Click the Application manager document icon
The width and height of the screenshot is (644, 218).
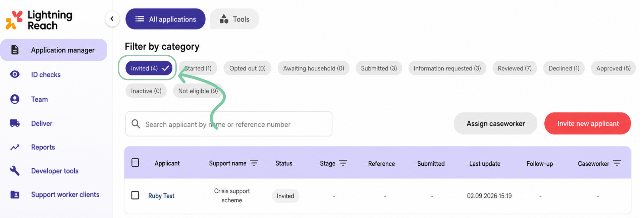[15, 50]
